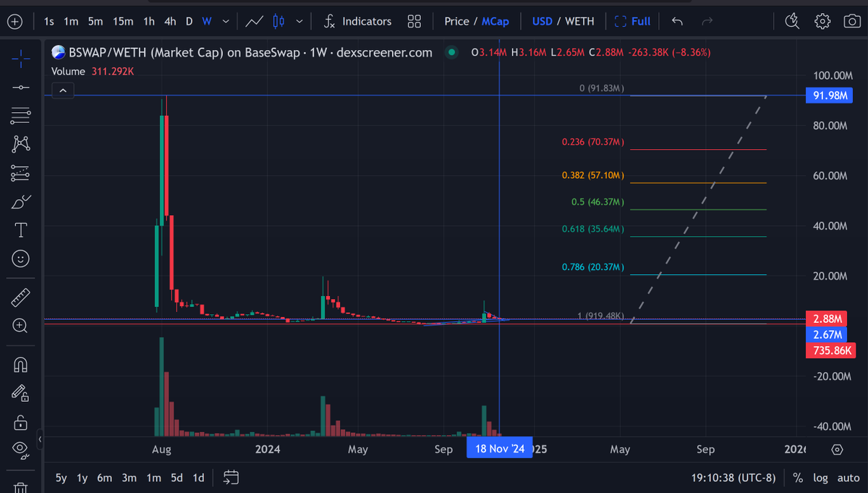Select the forecasting and measurement tool

point(21,172)
